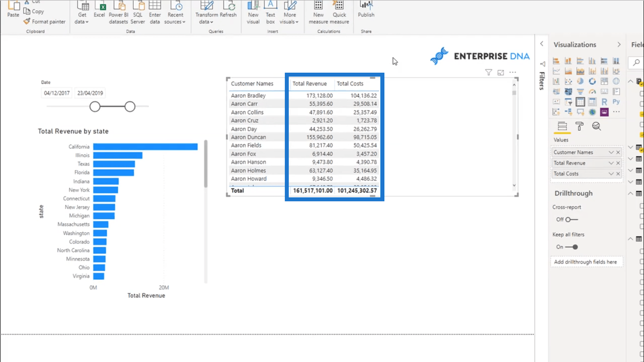
Task: Click left handle of Date slider
Action: pyautogui.click(x=95, y=107)
